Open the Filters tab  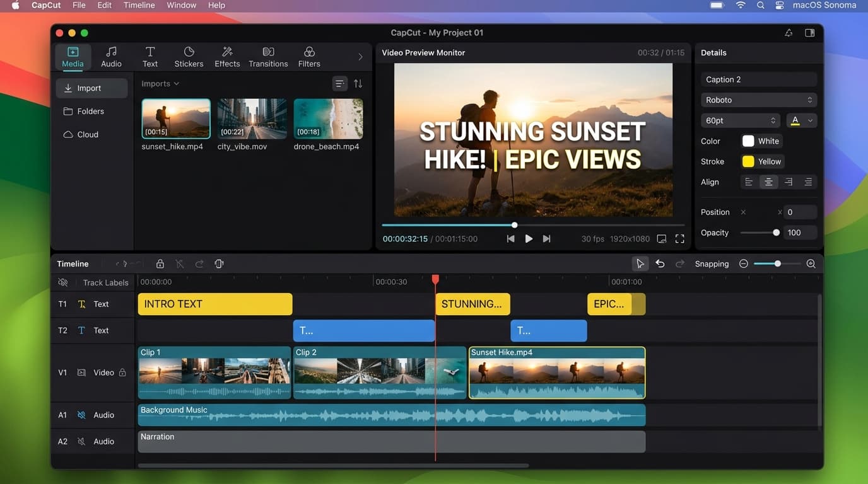click(x=309, y=57)
